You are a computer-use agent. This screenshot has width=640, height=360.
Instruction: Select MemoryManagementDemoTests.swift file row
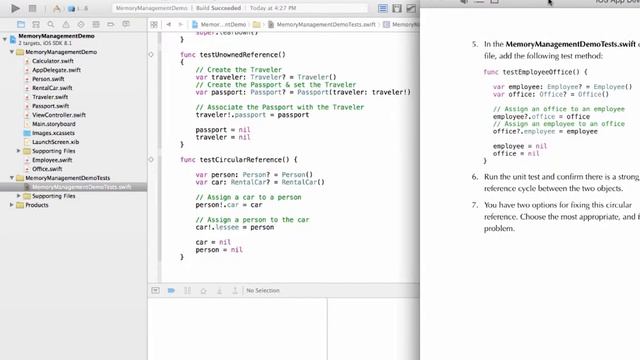click(73, 187)
